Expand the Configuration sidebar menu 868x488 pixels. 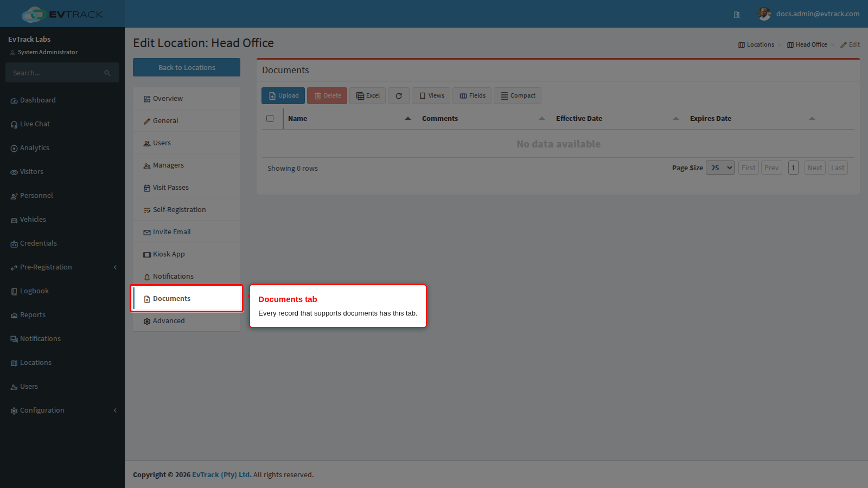pyautogui.click(x=62, y=410)
